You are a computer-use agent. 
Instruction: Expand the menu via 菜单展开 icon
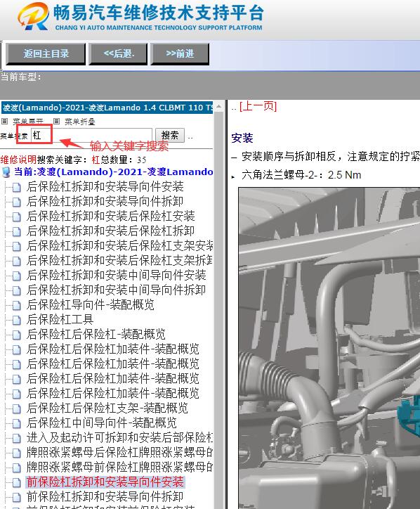pos(4,121)
